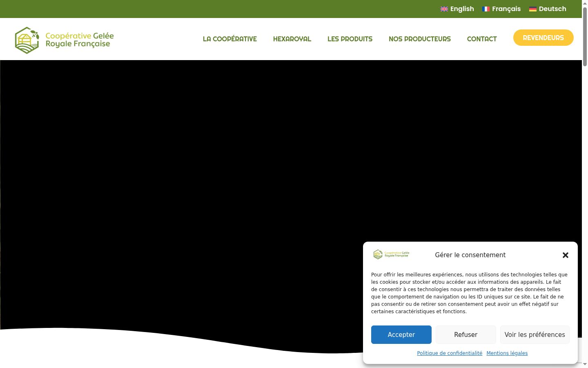Click the German flag icon
Image resolution: width=588 pixels, height=368 pixels.
click(533, 9)
